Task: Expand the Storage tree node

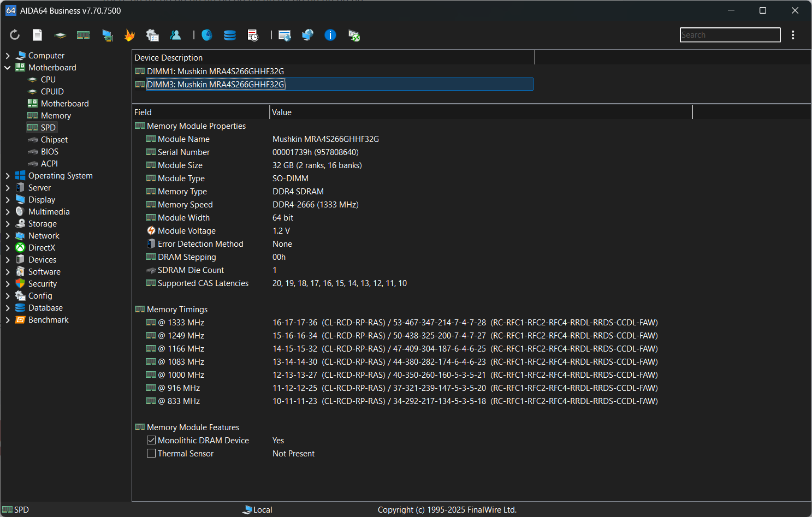Action: point(8,224)
